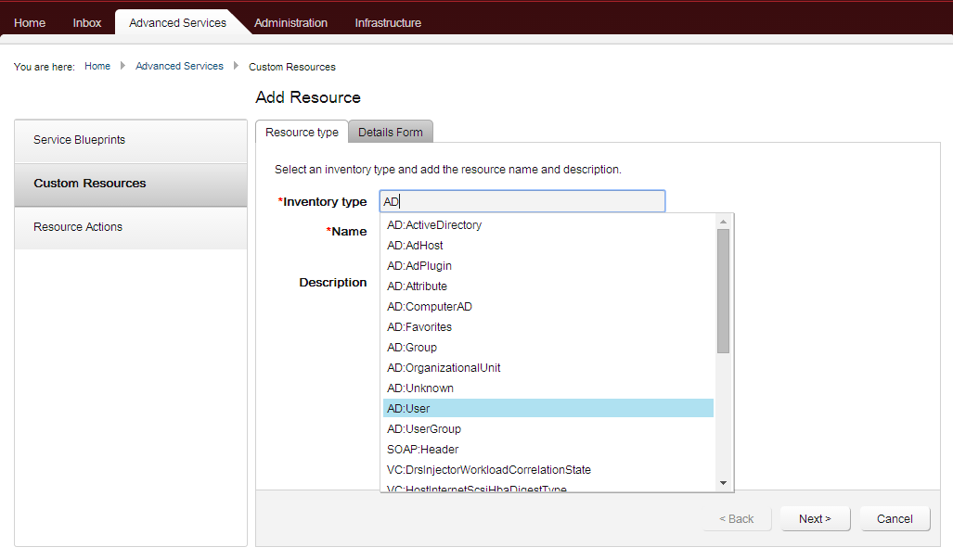Viewport: 953px width, 560px height.
Task: Select the Resource type tab
Action: click(301, 132)
